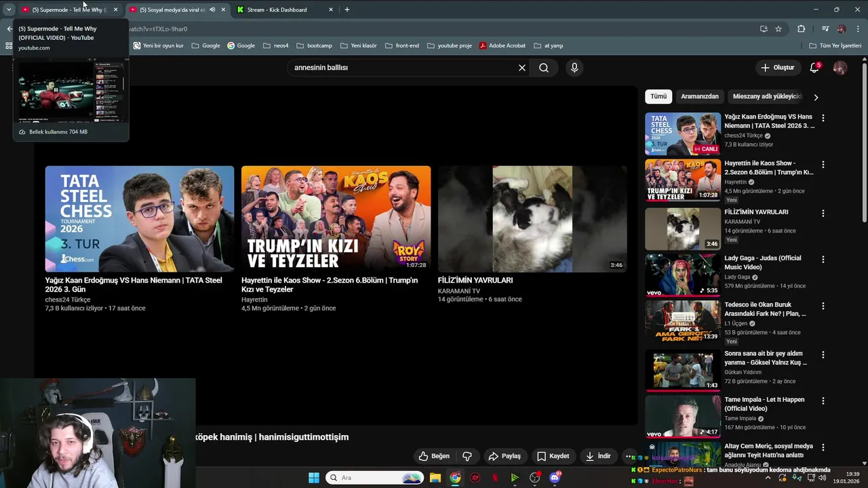Viewport: 868px width, 488px height.
Task: Open the Netflix taskbar icon
Action: 495,478
